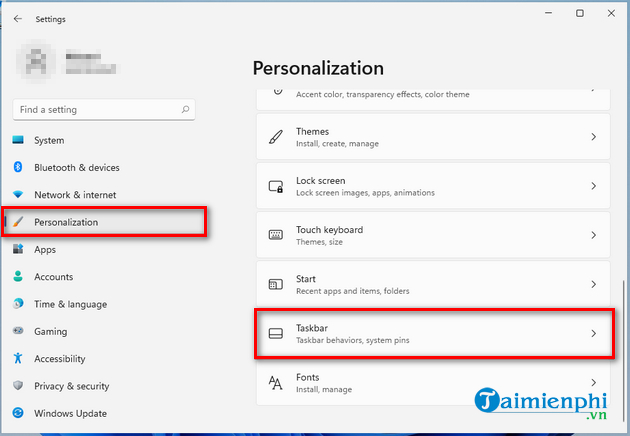Open Bluetooth & devices category
Viewport: 630px width, 436px height.
(104, 168)
